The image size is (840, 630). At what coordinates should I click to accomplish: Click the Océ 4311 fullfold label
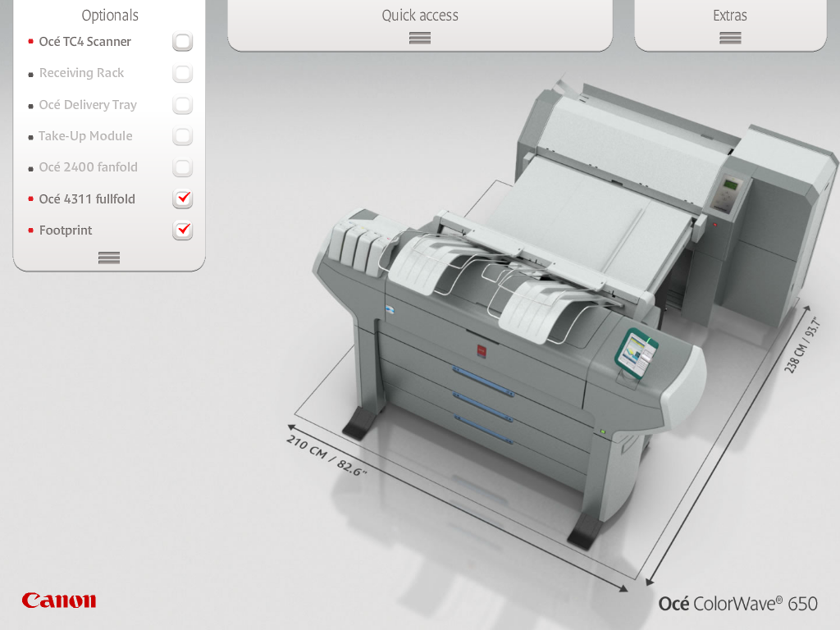coord(87,199)
